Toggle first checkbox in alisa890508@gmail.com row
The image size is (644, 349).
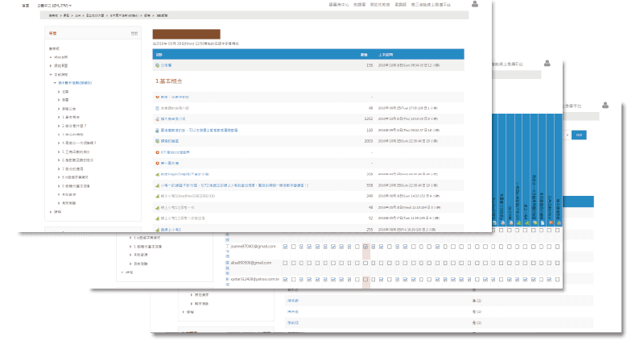pos(285,263)
